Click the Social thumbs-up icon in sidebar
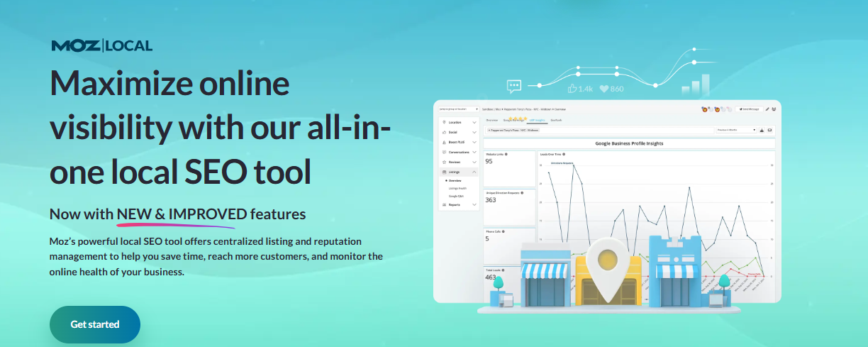Screen dimensions: 868x347 point(444,132)
